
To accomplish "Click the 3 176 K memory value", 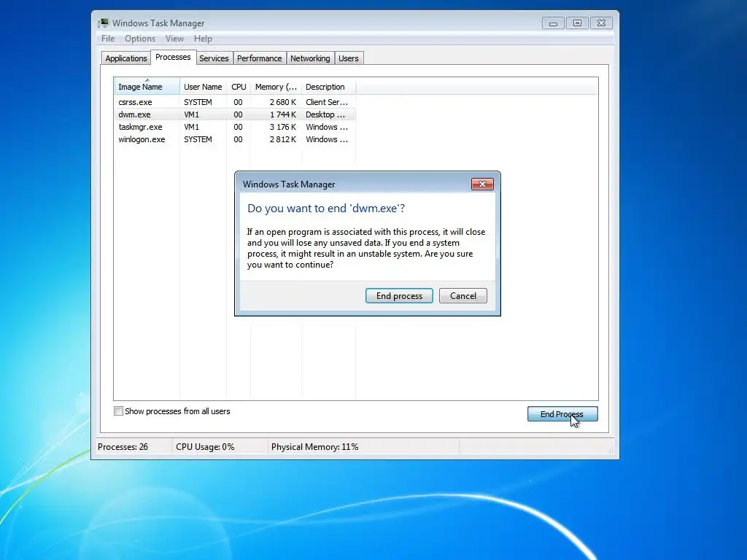I will coord(283,127).
